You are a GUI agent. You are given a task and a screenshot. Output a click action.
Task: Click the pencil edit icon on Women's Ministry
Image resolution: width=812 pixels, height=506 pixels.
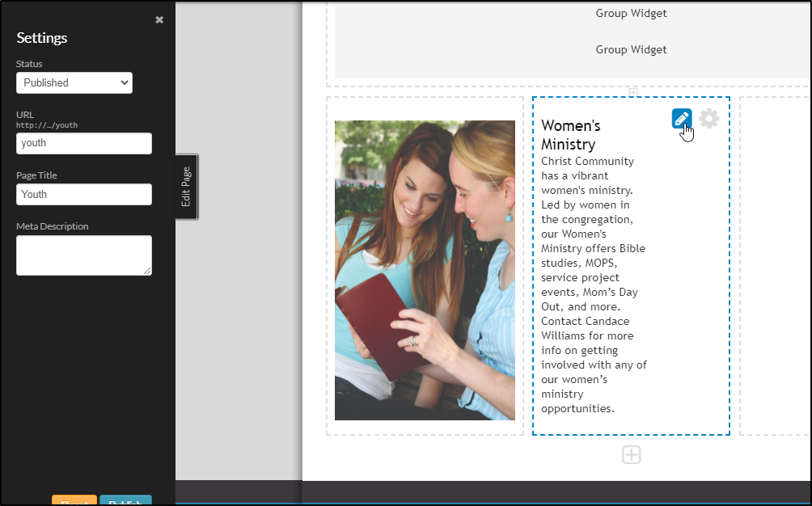682,119
